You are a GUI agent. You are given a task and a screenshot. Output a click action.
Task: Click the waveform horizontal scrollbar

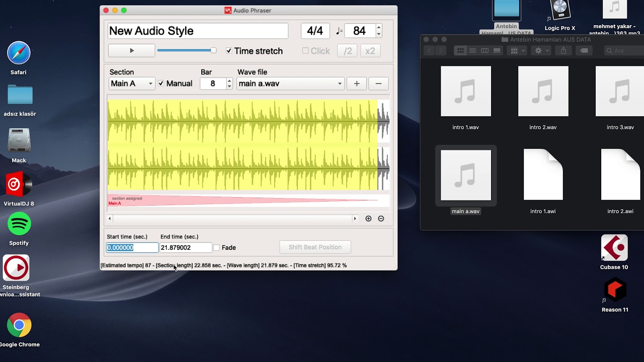232,219
